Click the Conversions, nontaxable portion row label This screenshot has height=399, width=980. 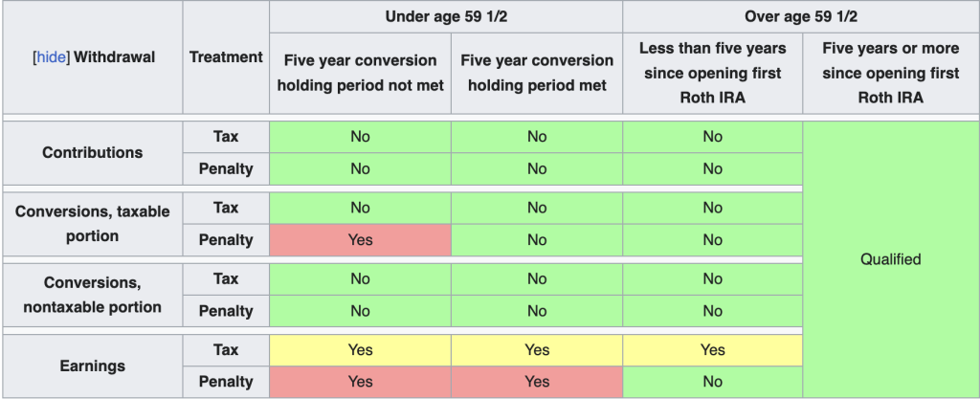tap(93, 295)
